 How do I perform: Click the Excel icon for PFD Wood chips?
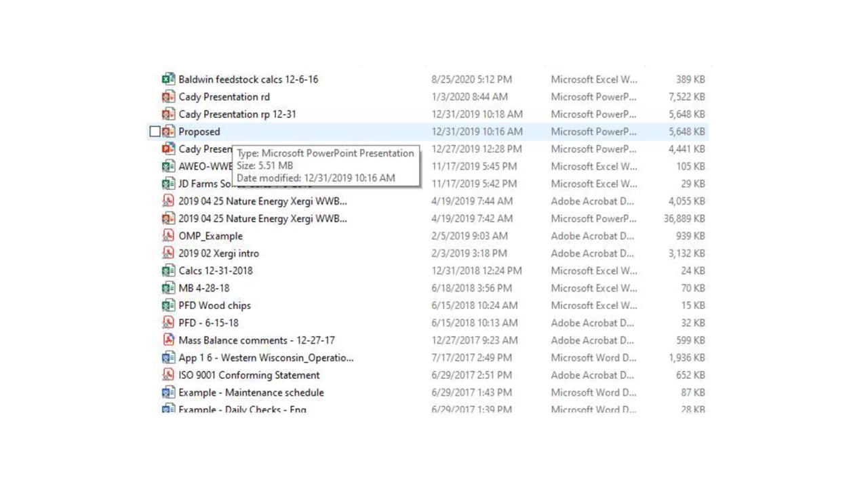[168, 305]
